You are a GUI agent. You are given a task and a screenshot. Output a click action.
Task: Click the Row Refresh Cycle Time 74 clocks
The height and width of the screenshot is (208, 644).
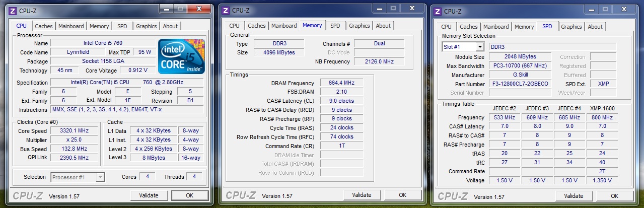click(x=341, y=136)
